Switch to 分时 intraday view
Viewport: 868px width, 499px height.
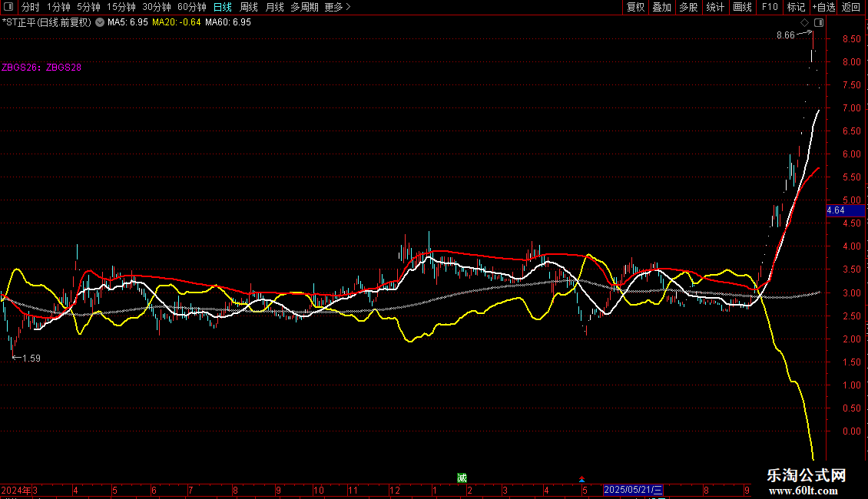31,7
